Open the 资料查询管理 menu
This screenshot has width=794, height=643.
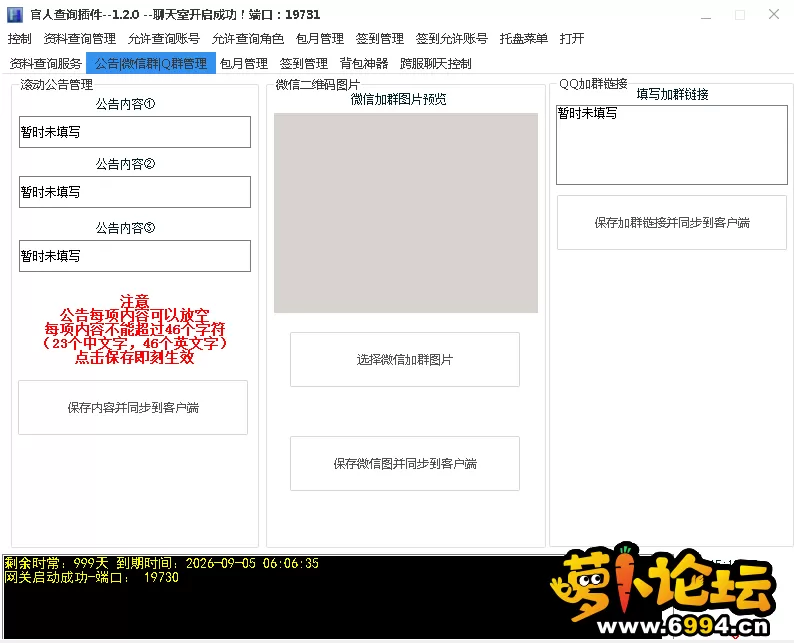pyautogui.click(x=80, y=38)
